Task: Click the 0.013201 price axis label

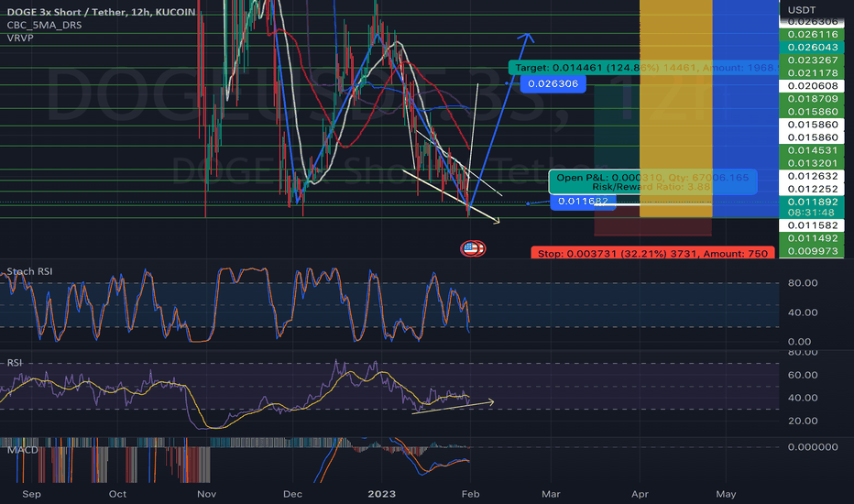Action: tap(812, 163)
